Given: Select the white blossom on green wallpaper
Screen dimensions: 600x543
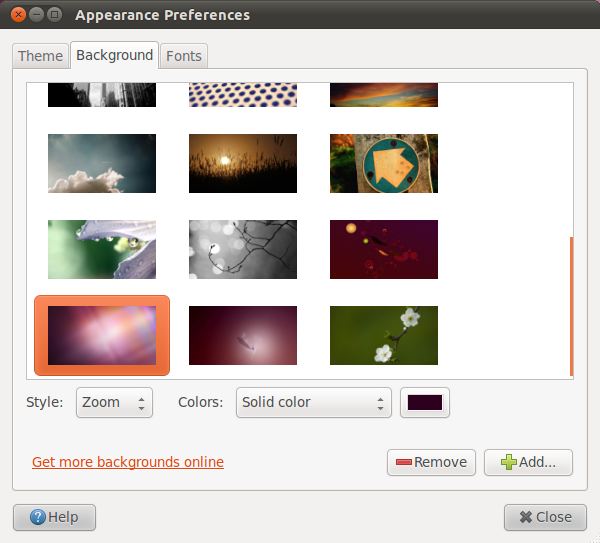Looking at the screenshot, I should pyautogui.click(x=384, y=335).
